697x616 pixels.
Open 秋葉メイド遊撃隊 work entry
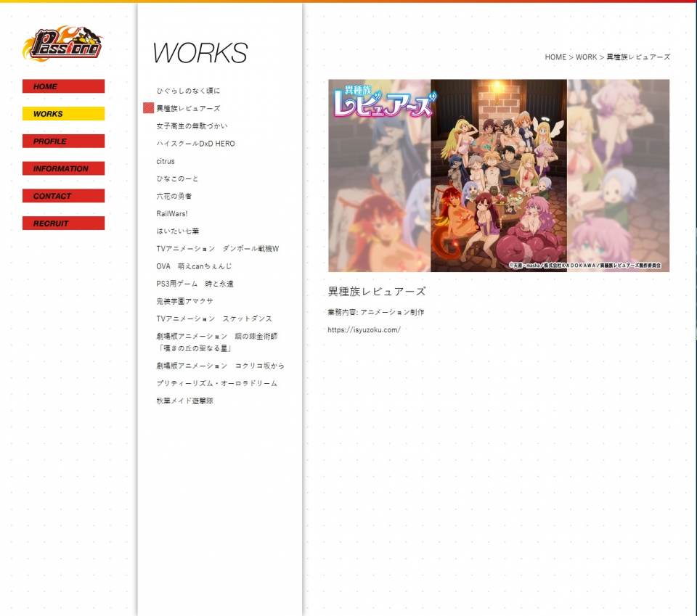coord(184,401)
